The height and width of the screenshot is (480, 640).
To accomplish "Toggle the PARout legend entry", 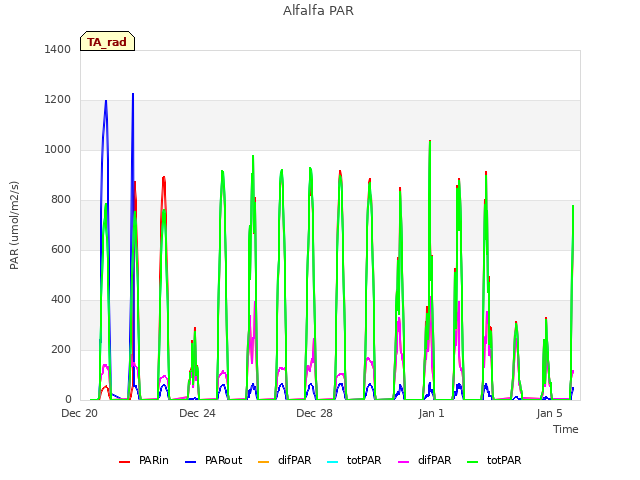I will coord(213,460).
